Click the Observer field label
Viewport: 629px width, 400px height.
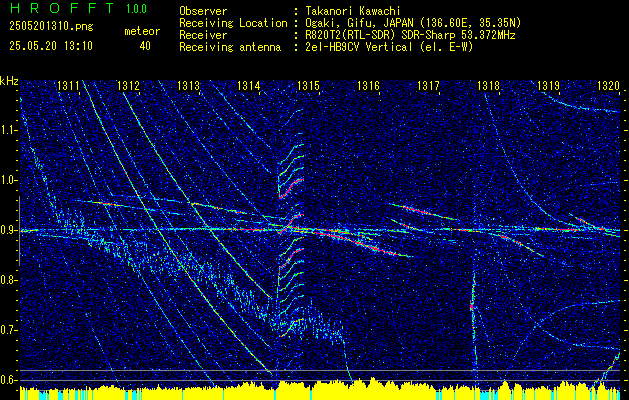click(x=203, y=11)
